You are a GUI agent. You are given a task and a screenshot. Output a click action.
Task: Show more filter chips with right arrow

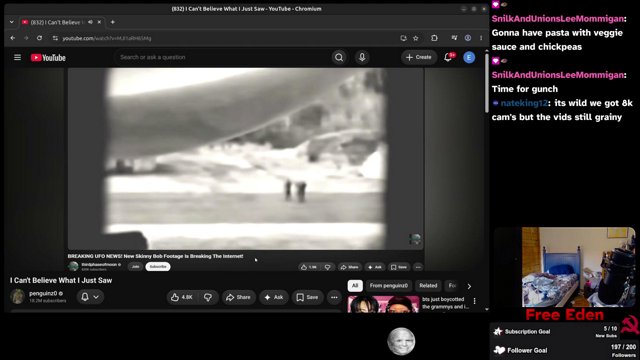pos(469,286)
